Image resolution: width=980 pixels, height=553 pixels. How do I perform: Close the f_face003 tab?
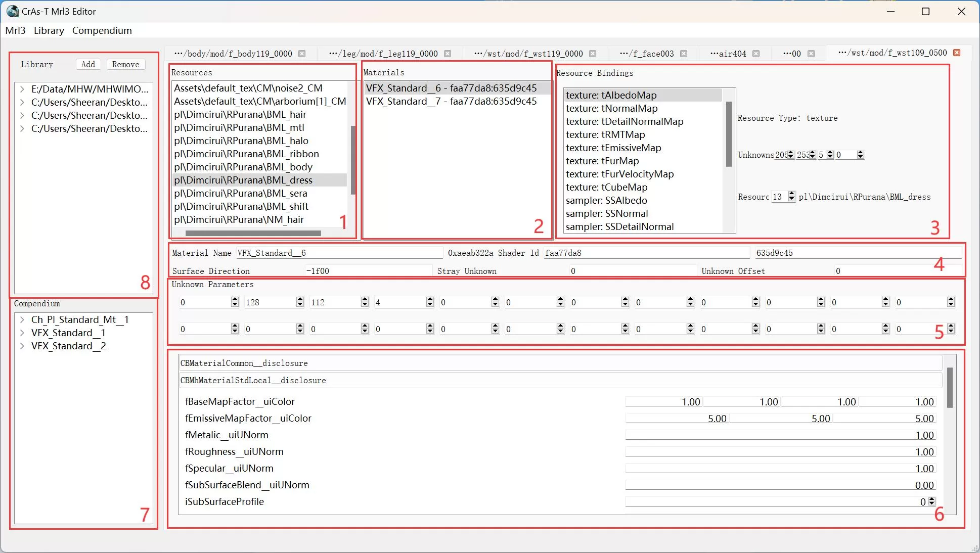[684, 54]
